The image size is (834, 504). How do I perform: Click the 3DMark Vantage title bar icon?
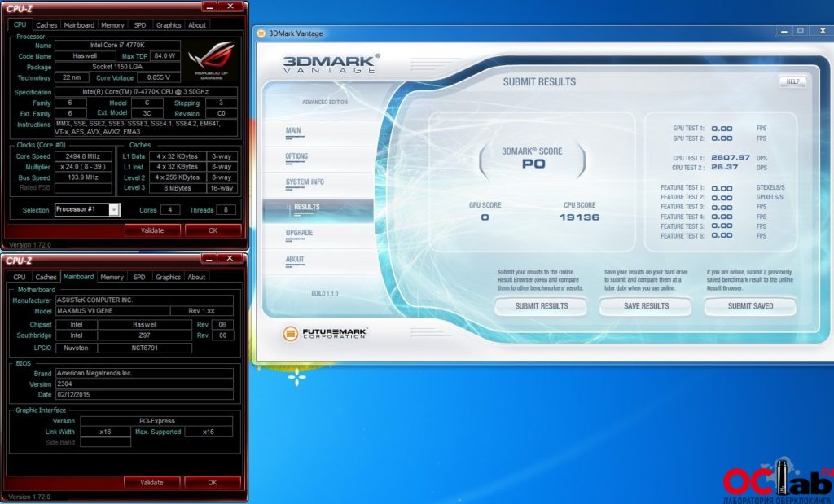(x=261, y=33)
